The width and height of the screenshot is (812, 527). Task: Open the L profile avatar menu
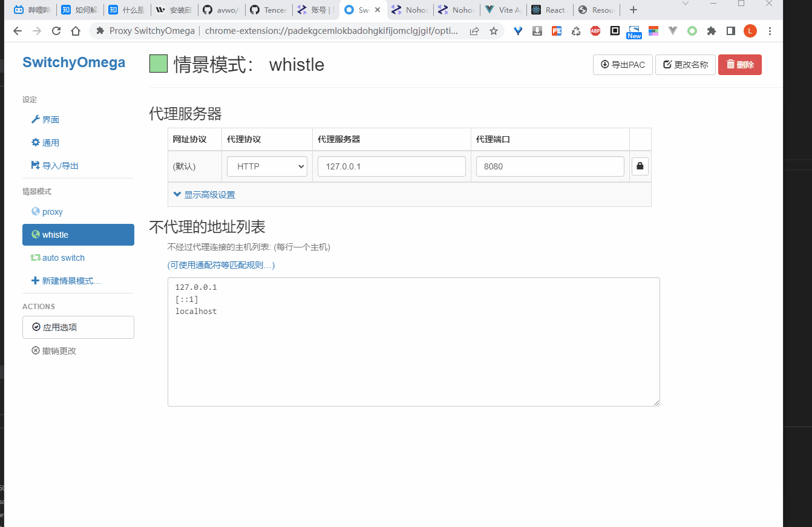coord(750,31)
